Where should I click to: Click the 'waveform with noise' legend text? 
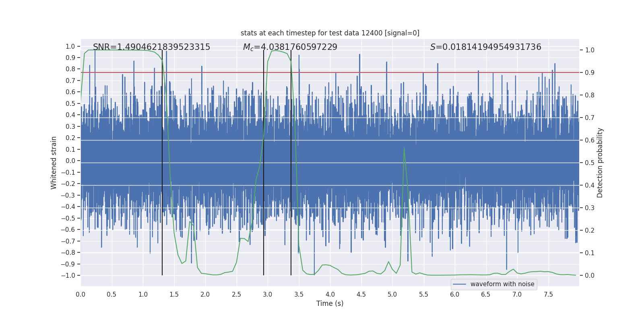coord(502,284)
